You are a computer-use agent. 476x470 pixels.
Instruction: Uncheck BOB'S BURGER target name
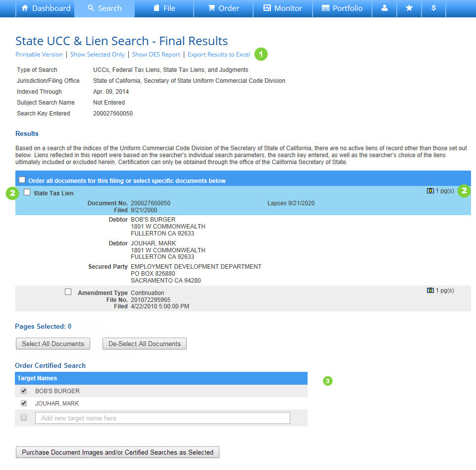click(x=24, y=391)
